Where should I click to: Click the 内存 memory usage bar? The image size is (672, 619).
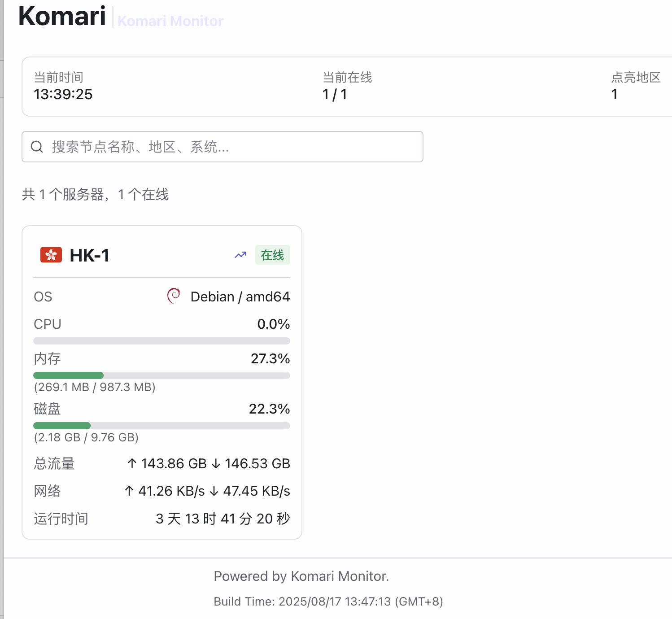pos(161,375)
